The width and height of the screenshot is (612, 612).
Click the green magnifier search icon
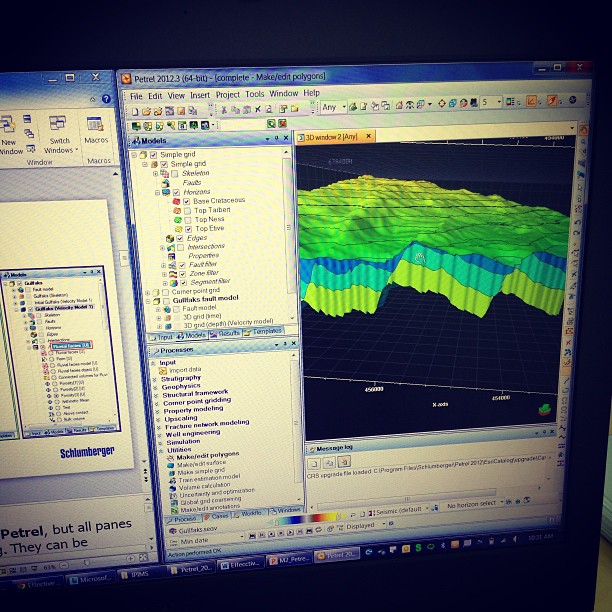[271, 124]
